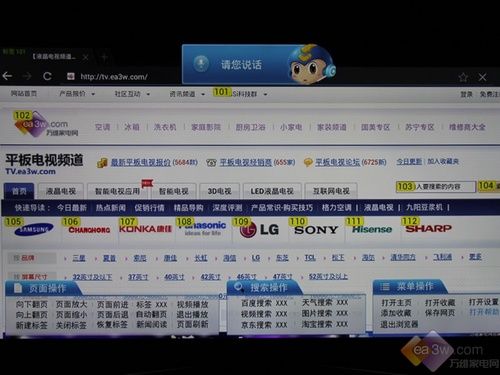The width and height of the screenshot is (500, 375).
Task: Switch to the 液晶电视 tab
Action: coord(61,191)
